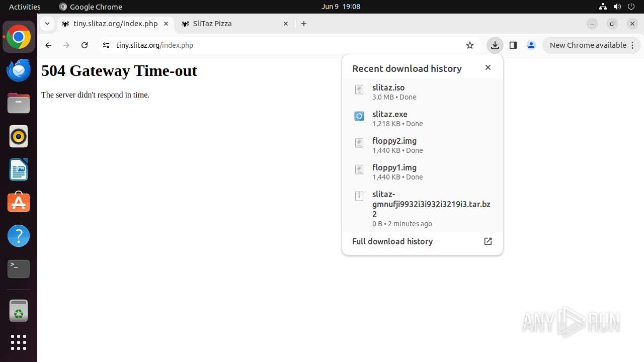Viewport: 644px width, 362px height.
Task: Click "The server didn't respond in time." text
Action: 96,95
